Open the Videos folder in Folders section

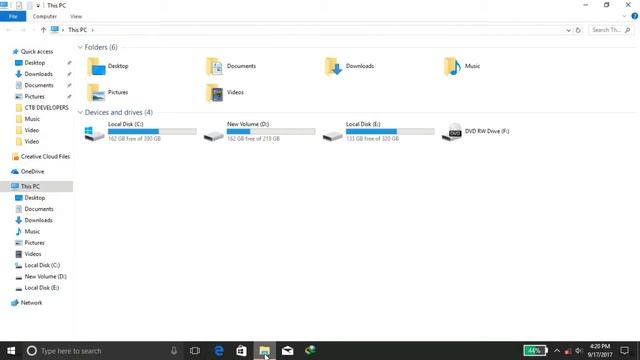215,93
